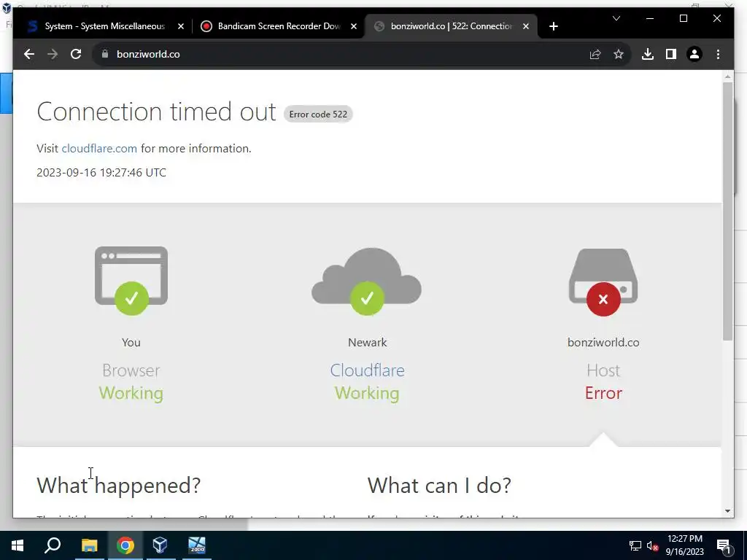The height and width of the screenshot is (560, 747).
Task: Click the Error code 522 badge
Action: (x=318, y=114)
